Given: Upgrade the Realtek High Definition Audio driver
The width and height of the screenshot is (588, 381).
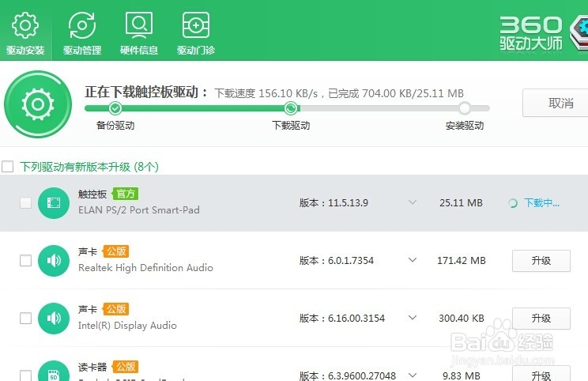Looking at the screenshot, I should coord(541,261).
